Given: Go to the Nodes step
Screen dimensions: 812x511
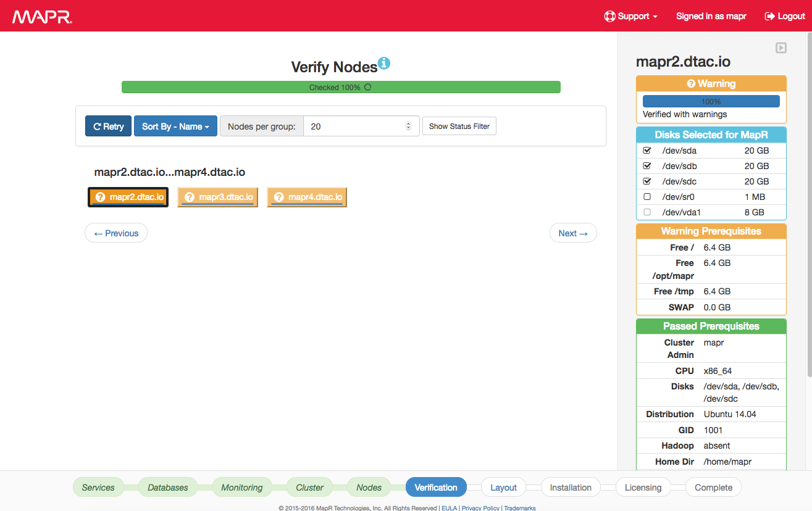Looking at the screenshot, I should tap(369, 487).
